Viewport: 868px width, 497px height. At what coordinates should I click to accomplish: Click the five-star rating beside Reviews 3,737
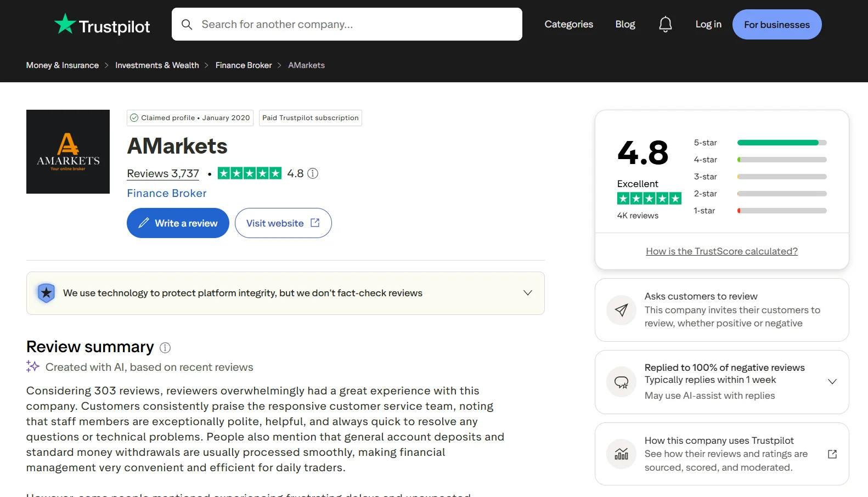(x=250, y=173)
